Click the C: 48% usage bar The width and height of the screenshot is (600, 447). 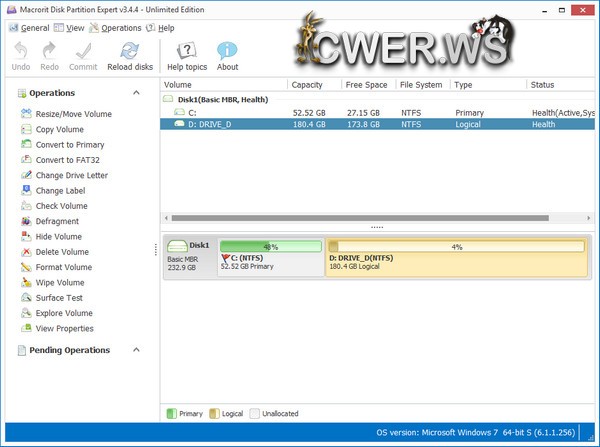(271, 246)
